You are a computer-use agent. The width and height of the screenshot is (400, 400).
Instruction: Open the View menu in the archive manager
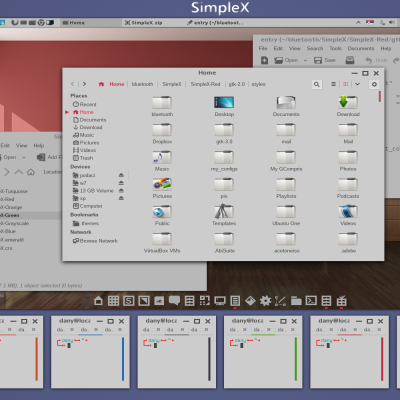(21, 146)
